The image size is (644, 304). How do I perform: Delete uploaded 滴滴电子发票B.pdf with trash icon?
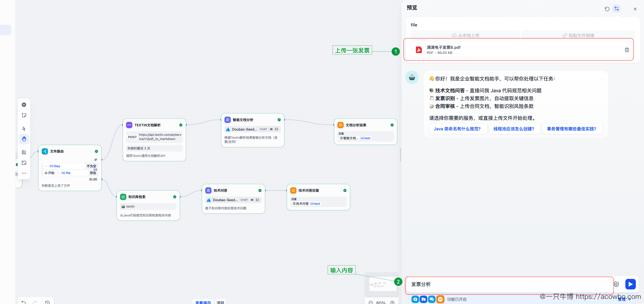tap(627, 50)
